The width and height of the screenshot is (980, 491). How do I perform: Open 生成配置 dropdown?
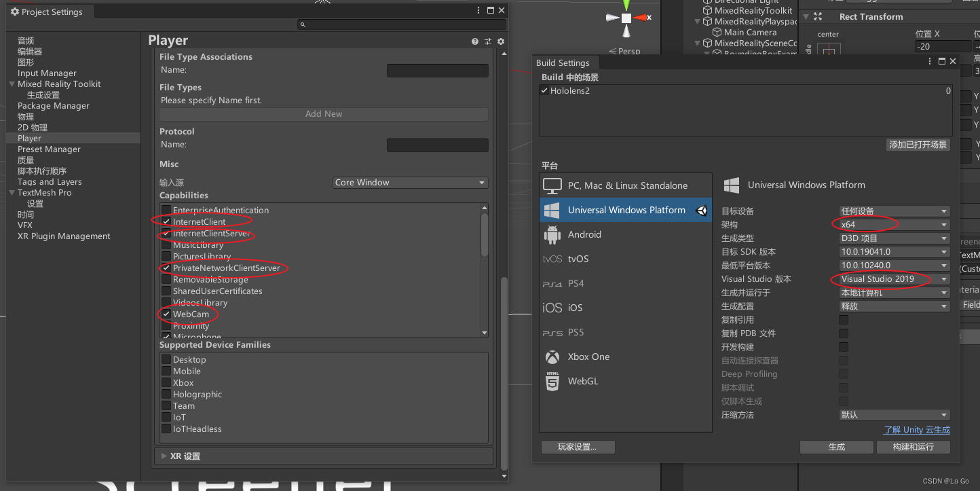click(894, 306)
